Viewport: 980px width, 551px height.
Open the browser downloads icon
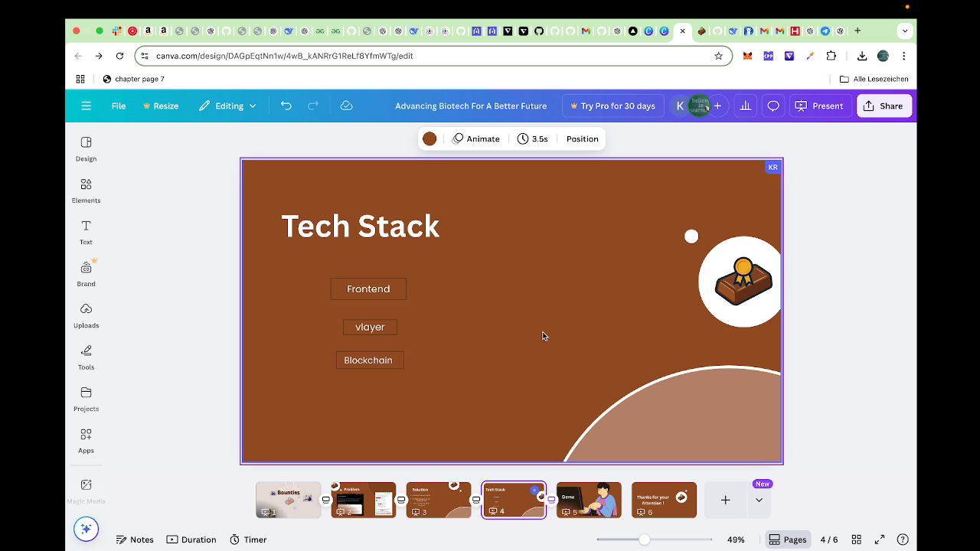point(862,56)
